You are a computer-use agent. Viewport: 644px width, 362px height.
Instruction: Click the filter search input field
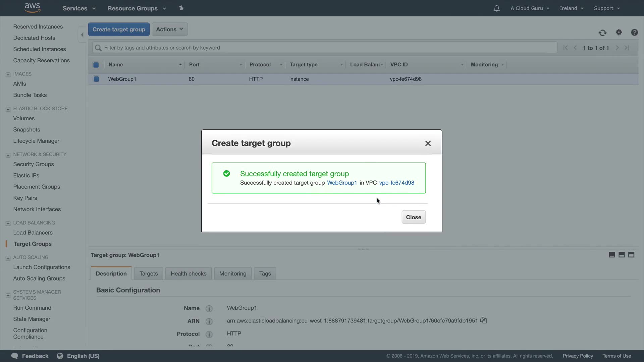tap(324, 48)
